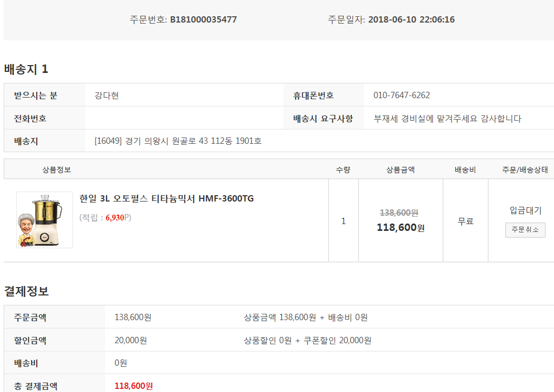This screenshot has height=392, width=554.
Task: Open the 한일 mixer product thumbnail
Action: pyautogui.click(x=45, y=220)
